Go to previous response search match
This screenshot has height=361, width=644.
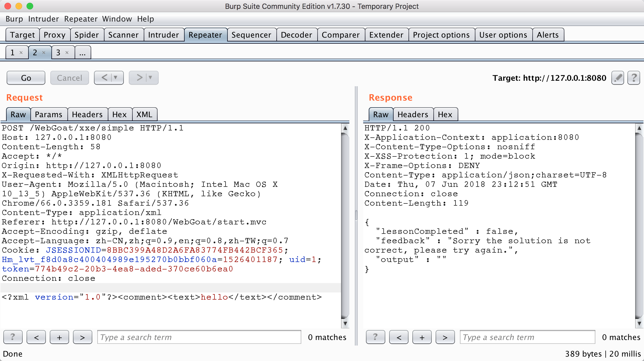[x=399, y=337]
